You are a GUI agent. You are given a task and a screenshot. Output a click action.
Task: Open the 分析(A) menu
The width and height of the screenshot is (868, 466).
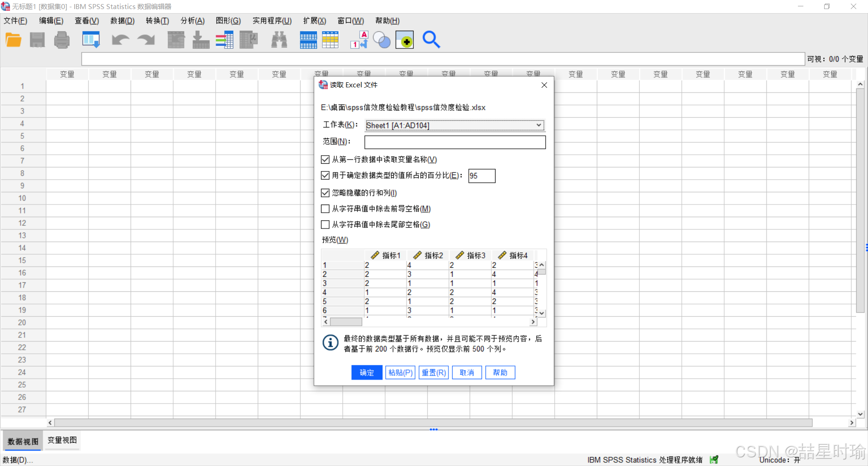(x=193, y=21)
